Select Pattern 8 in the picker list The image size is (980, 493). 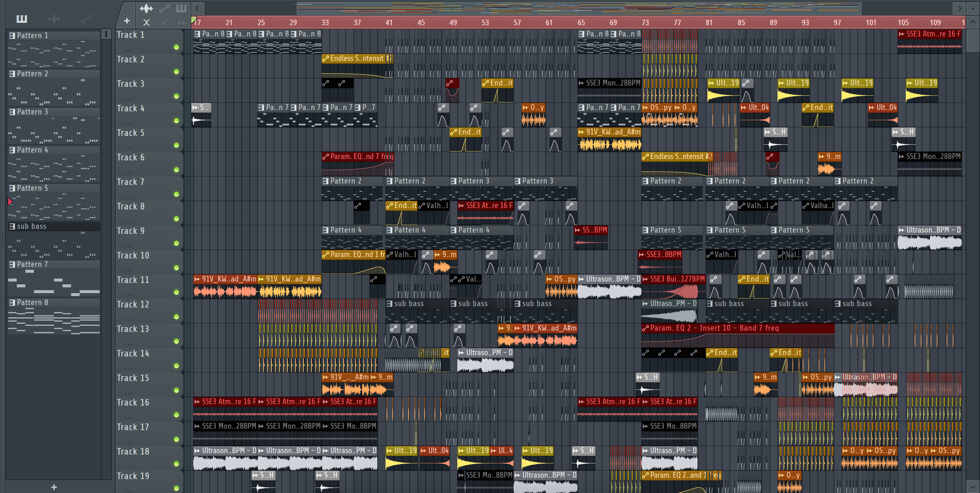point(54,303)
